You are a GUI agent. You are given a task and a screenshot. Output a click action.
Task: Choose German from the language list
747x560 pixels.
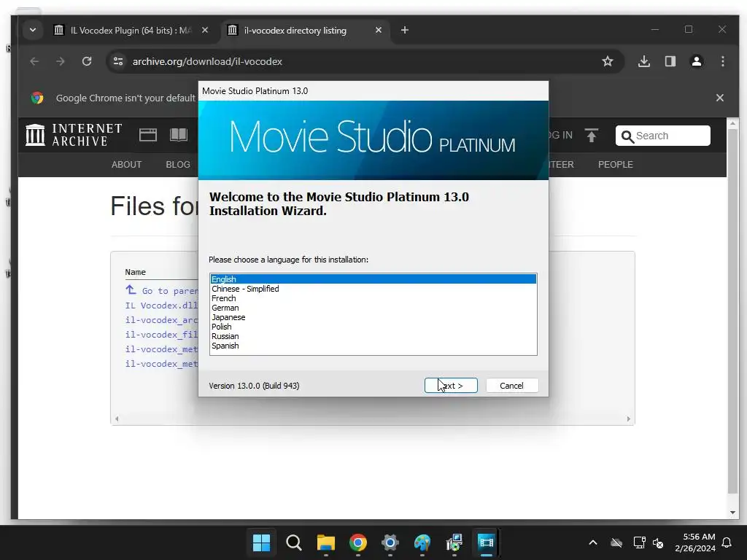[x=373, y=308]
